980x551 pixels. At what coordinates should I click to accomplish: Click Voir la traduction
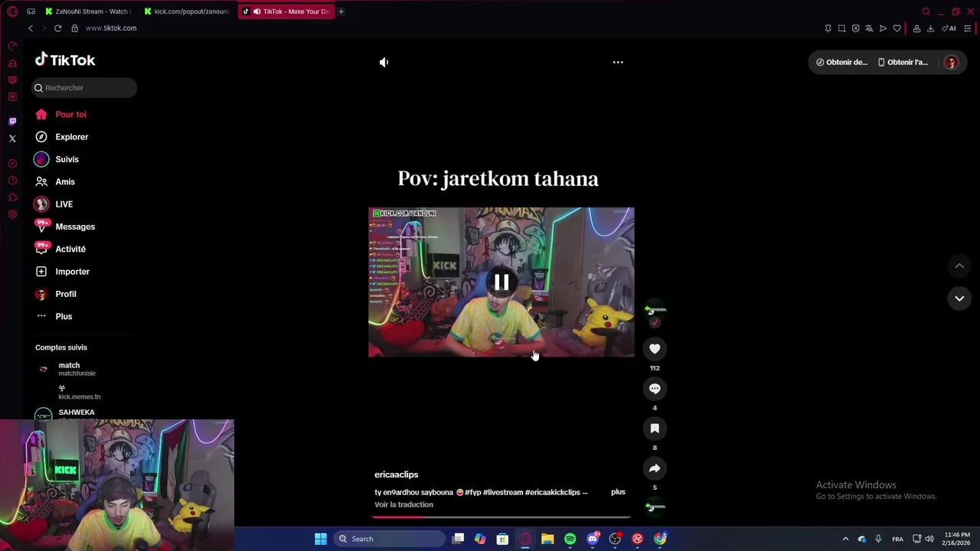tap(403, 504)
